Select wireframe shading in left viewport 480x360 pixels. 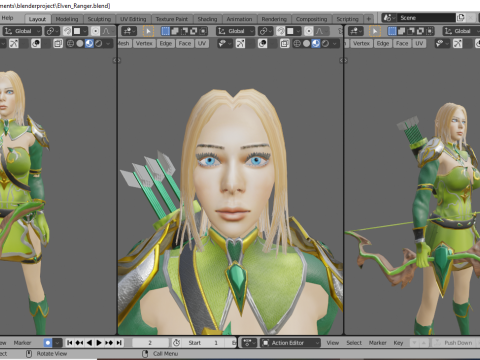coord(70,43)
